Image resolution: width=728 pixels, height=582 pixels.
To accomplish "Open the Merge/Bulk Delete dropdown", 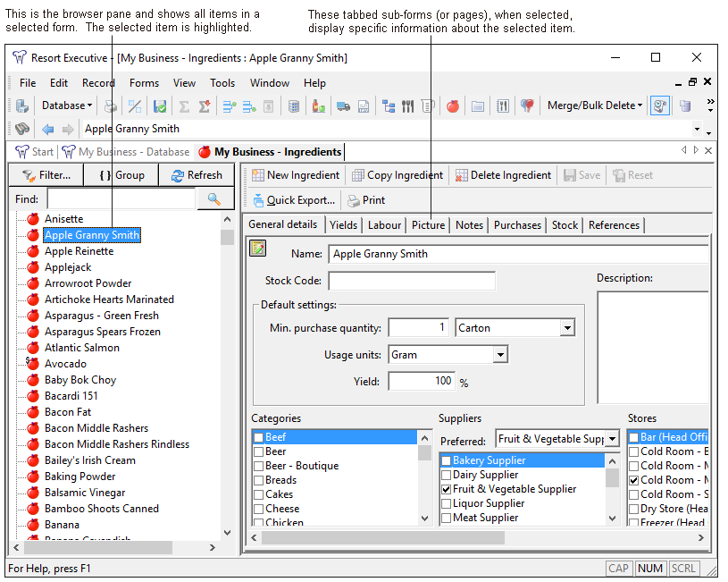I will pyautogui.click(x=595, y=106).
